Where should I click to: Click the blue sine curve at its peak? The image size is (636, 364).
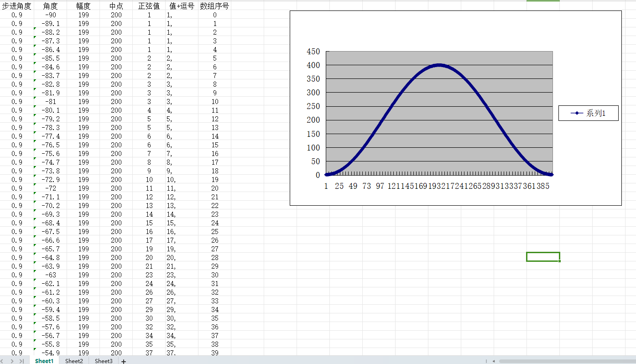(439, 65)
